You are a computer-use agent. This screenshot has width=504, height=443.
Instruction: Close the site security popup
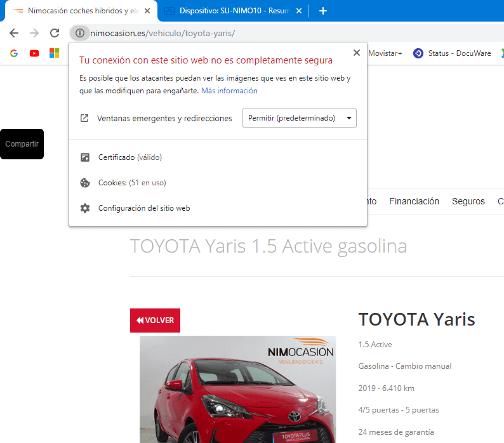pos(357,53)
